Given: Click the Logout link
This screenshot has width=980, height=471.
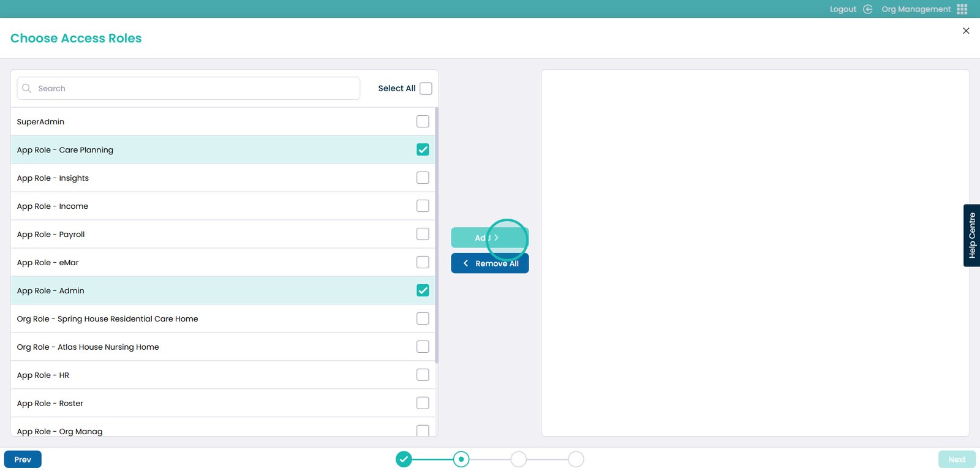Looking at the screenshot, I should tap(843, 9).
